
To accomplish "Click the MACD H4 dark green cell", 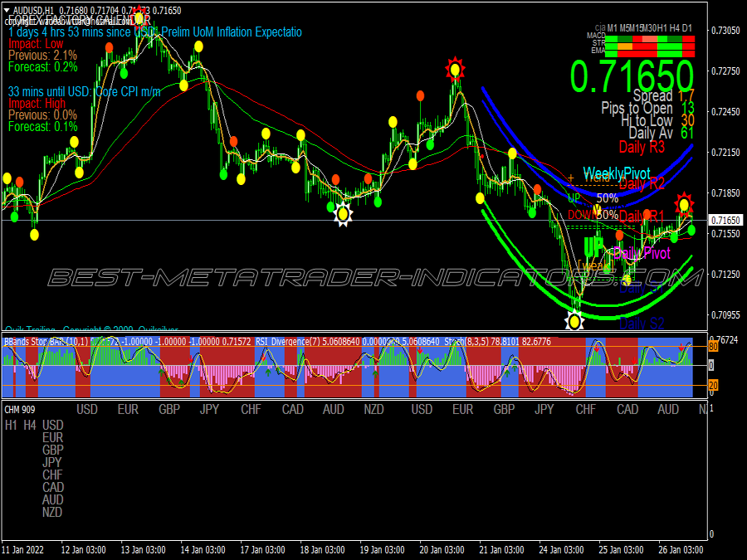I will tap(675, 39).
